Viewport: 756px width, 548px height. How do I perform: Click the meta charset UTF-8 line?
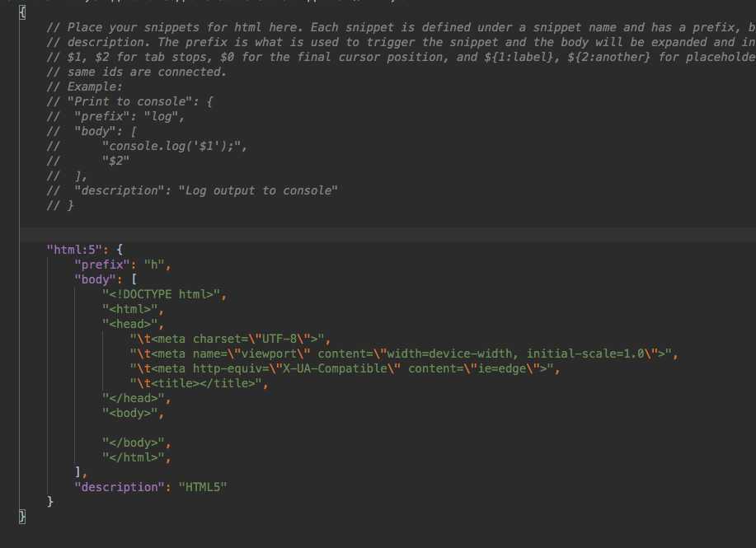pos(230,339)
